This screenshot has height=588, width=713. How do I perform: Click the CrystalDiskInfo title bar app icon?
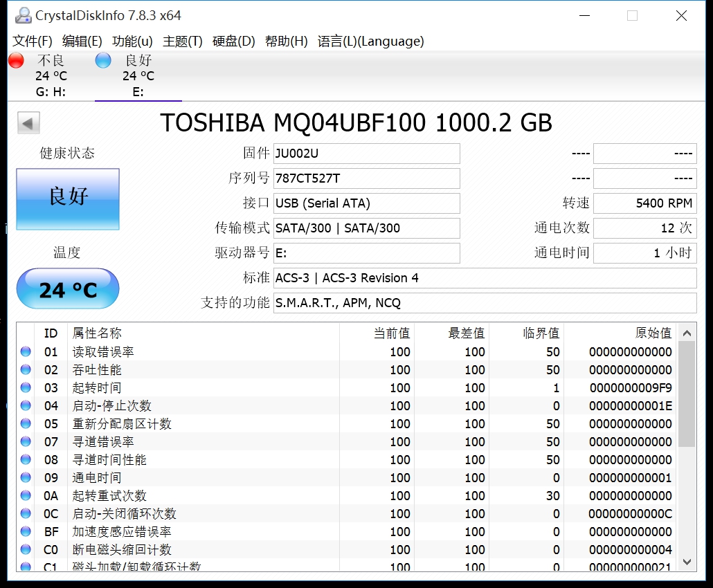(23, 15)
